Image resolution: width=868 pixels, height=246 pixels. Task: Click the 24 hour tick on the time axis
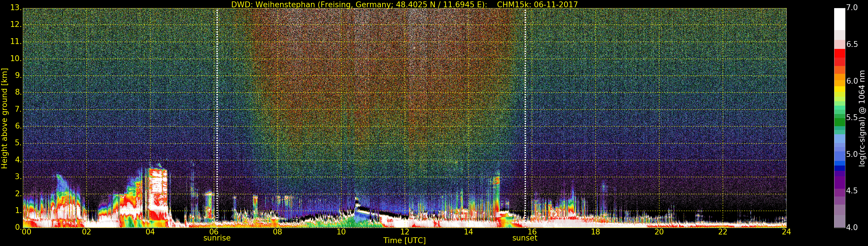786,232
